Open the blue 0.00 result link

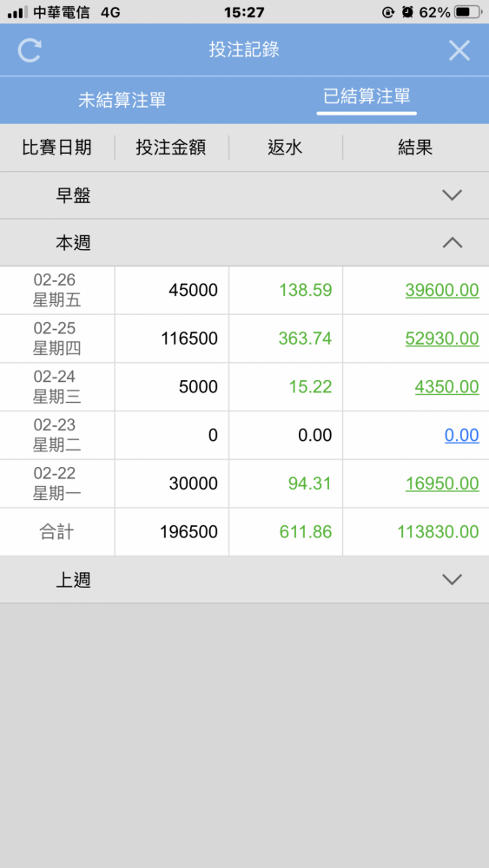(462, 435)
